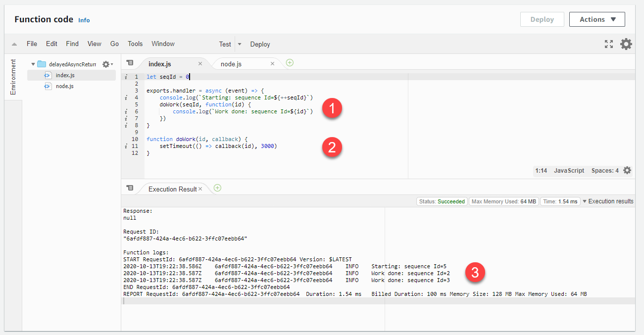Image resolution: width=644 pixels, height=335 pixels.
Task: Open the pane list icon next to Execution Result
Action: [x=130, y=188]
